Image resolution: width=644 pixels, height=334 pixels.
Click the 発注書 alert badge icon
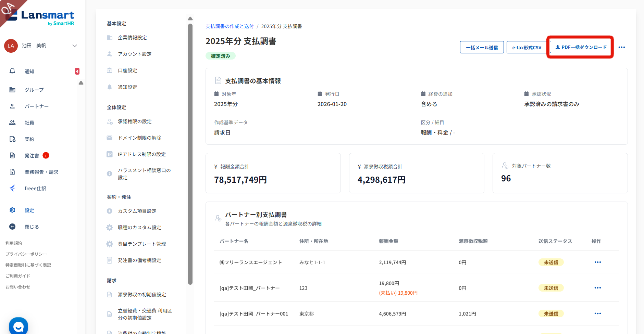tap(46, 155)
